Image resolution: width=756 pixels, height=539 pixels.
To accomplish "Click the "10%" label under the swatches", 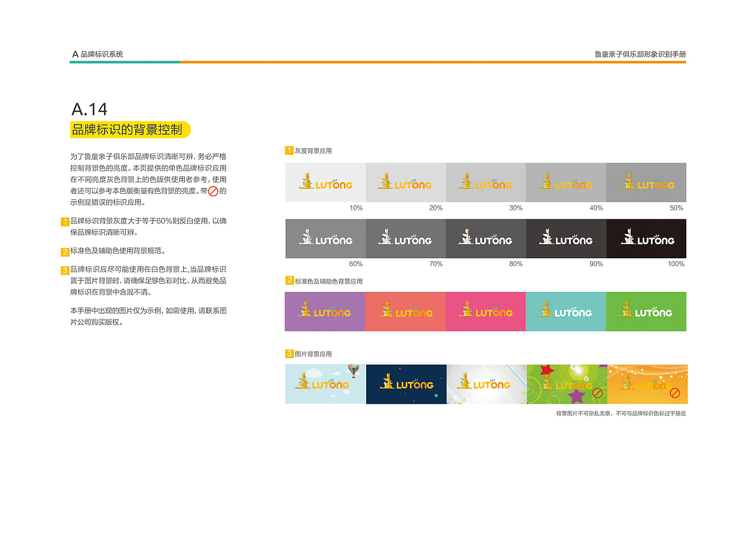I will coord(356,208).
